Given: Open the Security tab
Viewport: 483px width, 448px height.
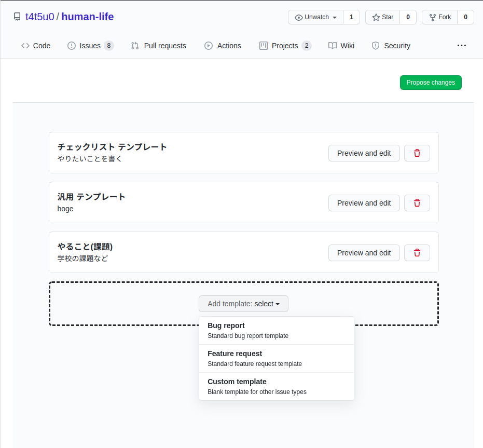Looking at the screenshot, I should coord(391,46).
